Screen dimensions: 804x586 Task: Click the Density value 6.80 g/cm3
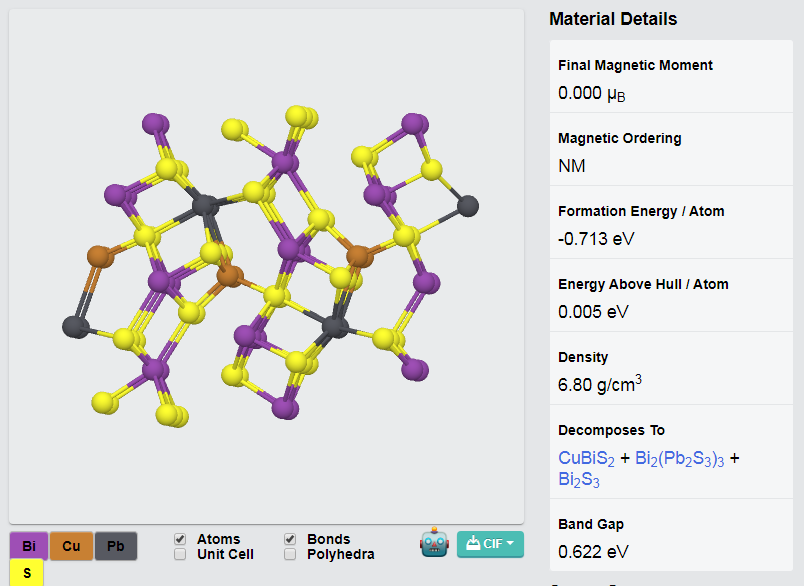[600, 384]
